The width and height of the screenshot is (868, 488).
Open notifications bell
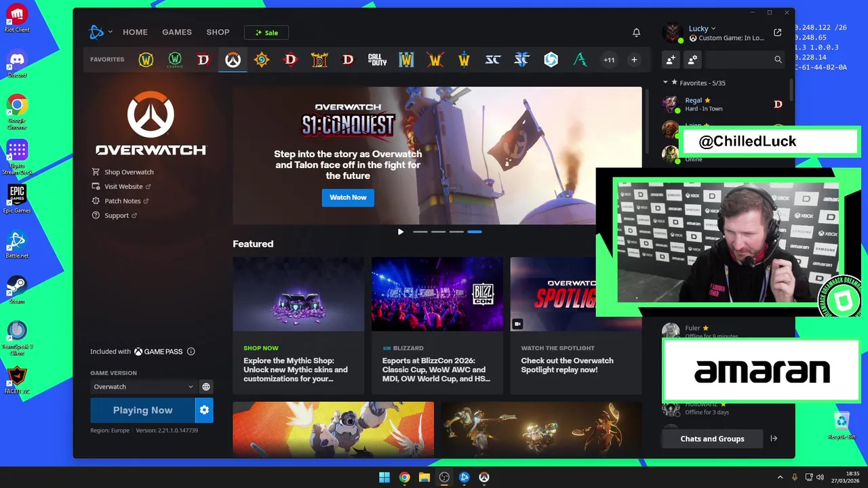(x=636, y=33)
